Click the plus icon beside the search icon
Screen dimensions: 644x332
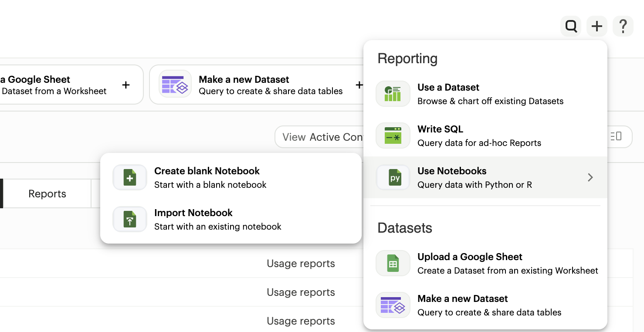[597, 27]
